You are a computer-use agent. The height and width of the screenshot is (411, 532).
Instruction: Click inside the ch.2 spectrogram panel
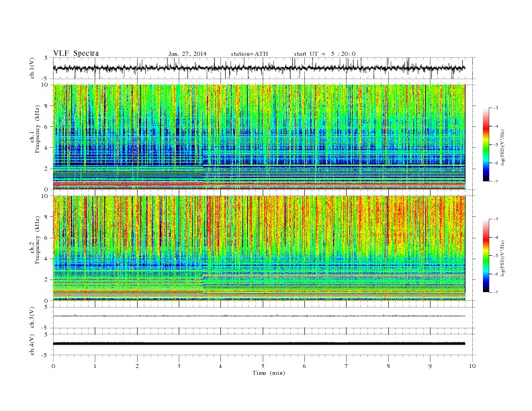pos(259,248)
